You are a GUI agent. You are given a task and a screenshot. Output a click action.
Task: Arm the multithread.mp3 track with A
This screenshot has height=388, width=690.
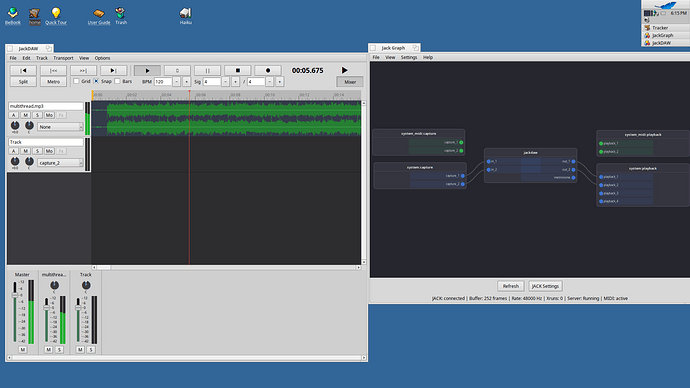click(x=14, y=115)
